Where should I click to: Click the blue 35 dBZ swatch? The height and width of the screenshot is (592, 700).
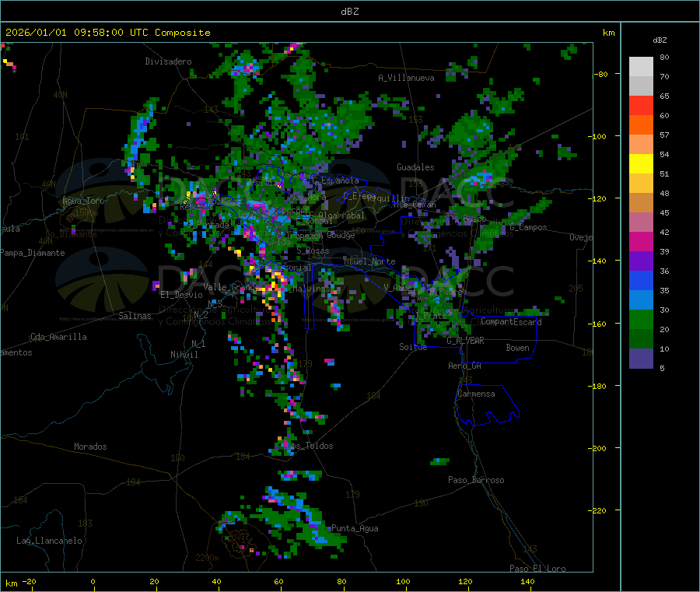641,281
